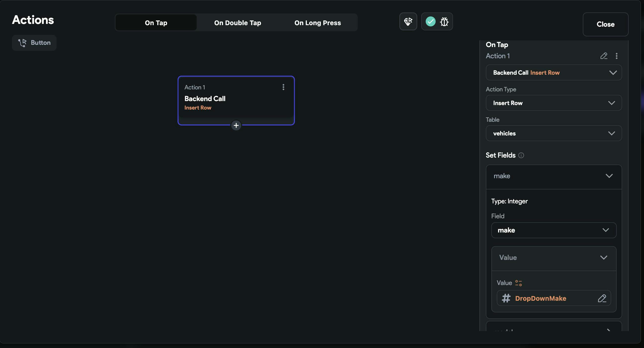Click the Set Fields heading
The image size is (644, 348).
point(501,155)
